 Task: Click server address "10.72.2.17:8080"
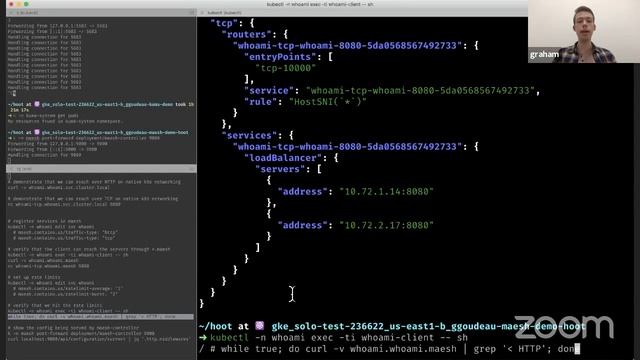387,225
